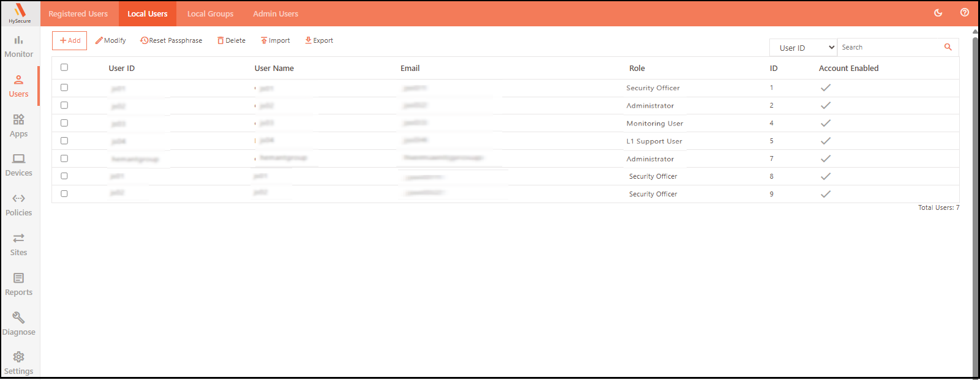The width and height of the screenshot is (980, 380).
Task: Check the L1 Support User row
Action: coord(64,141)
